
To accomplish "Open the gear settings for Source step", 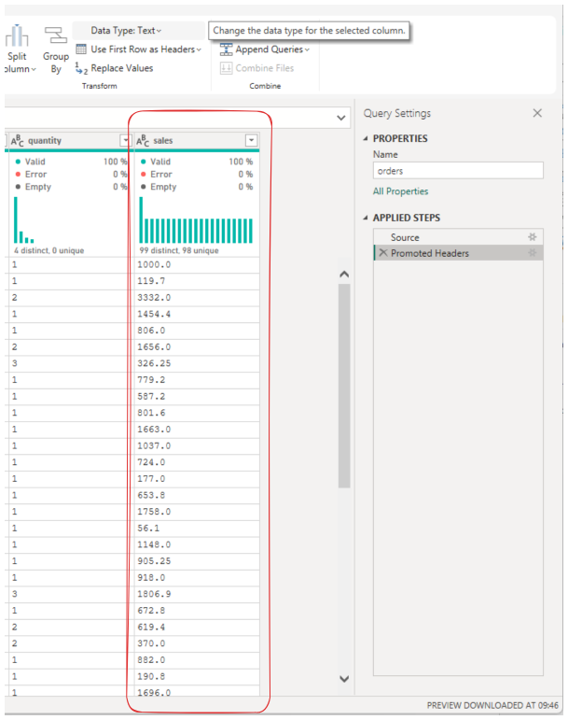I will [532, 237].
